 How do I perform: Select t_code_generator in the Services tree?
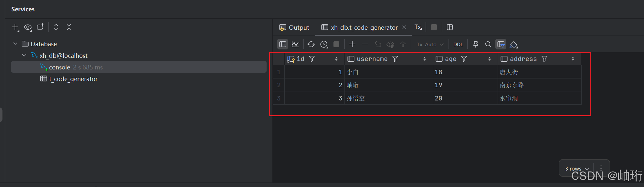coord(73,79)
